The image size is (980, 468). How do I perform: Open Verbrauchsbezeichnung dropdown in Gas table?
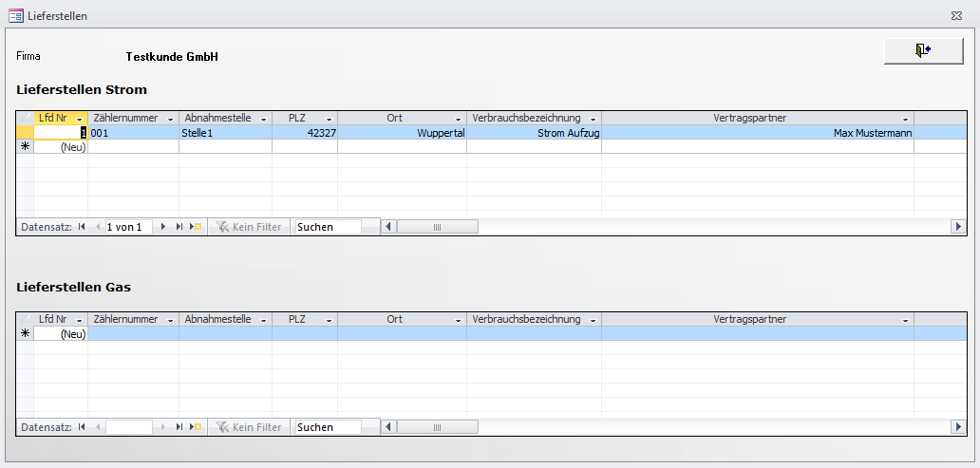coord(592,321)
